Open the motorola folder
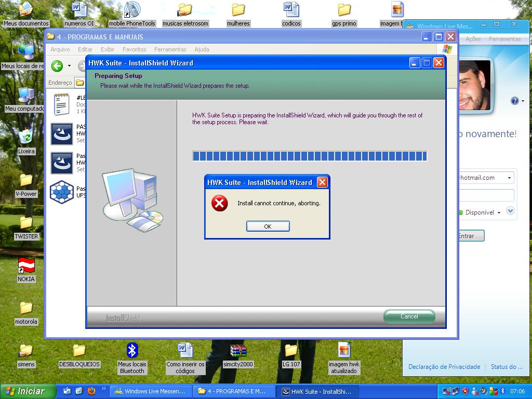 (x=26, y=312)
